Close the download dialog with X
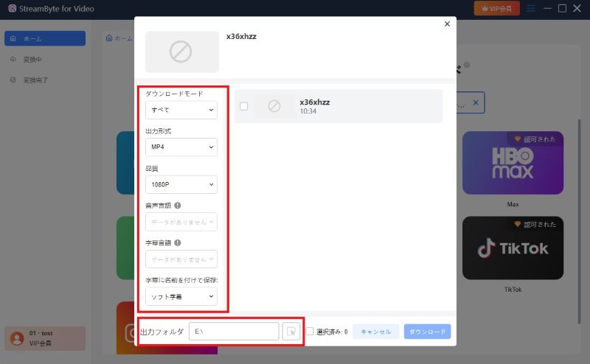The width and height of the screenshot is (590, 364). [x=447, y=24]
